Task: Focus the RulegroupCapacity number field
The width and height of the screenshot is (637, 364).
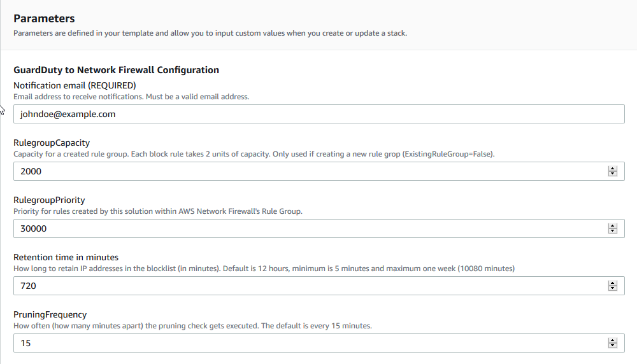Action: [319, 171]
